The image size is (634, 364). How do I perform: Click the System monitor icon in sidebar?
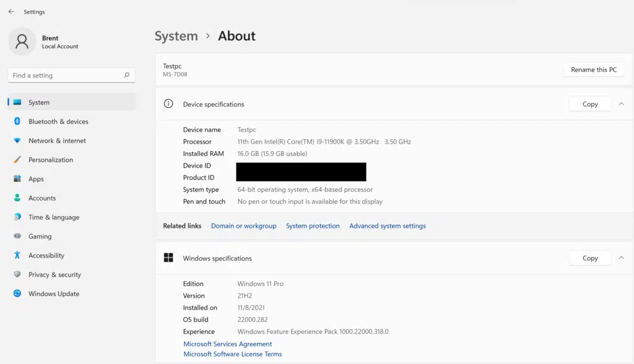[17, 102]
